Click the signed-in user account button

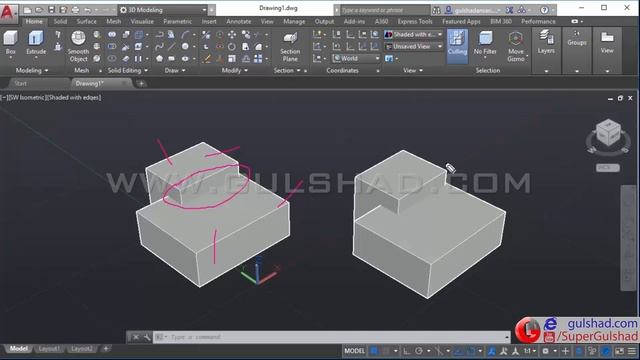[x=473, y=10]
